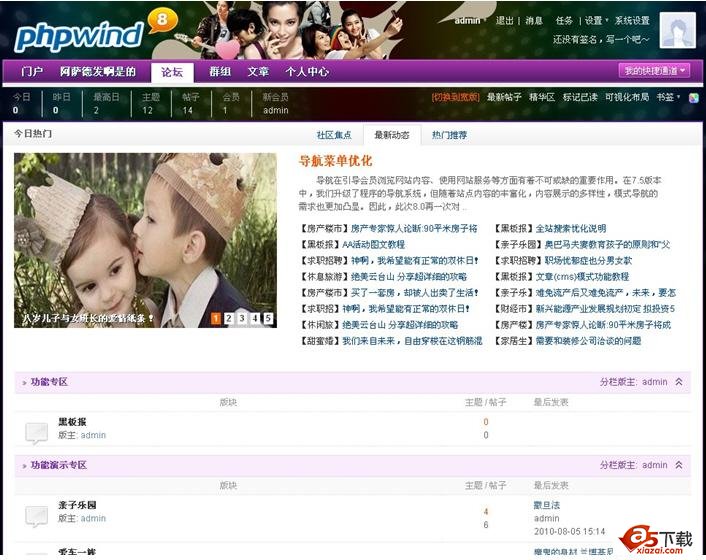
Task: Collapse the 功能演示专区 section with chevron
Action: click(x=679, y=465)
